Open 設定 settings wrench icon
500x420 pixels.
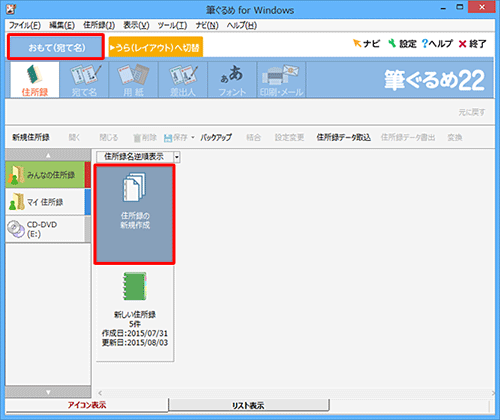(392, 43)
